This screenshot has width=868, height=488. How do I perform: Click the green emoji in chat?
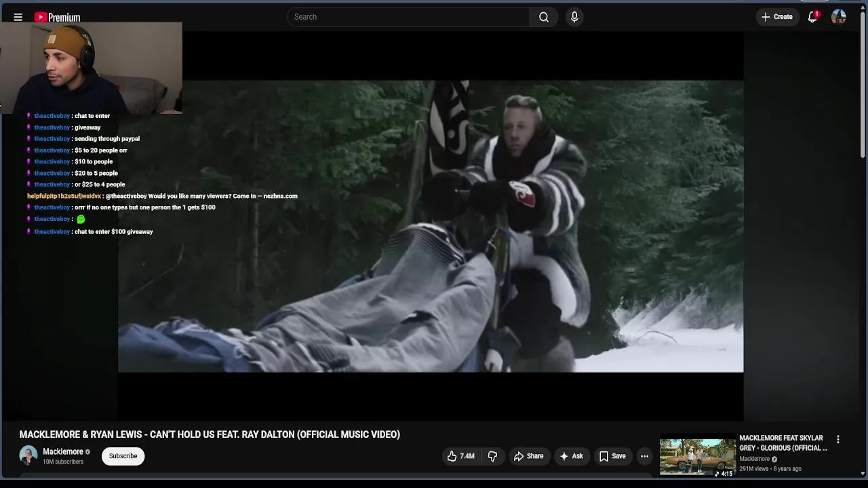pyautogui.click(x=81, y=219)
